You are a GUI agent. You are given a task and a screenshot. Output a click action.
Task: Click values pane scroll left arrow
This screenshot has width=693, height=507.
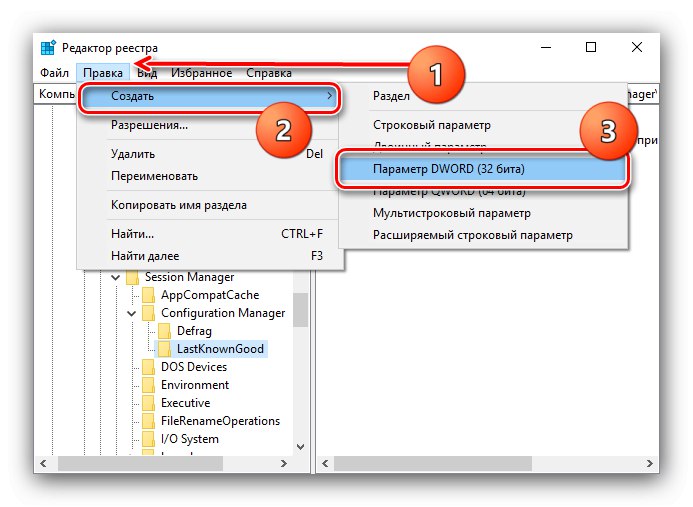coord(325,463)
